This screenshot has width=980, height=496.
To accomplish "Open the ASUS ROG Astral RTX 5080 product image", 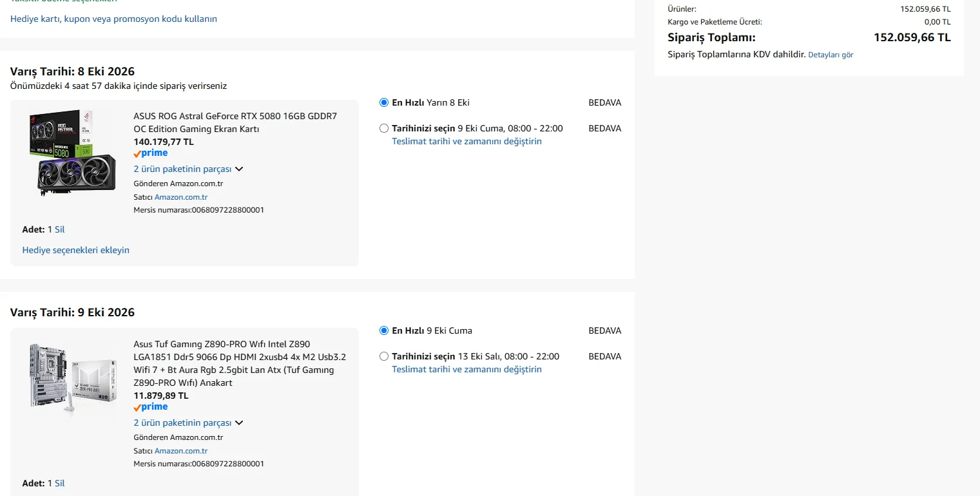I will tap(73, 153).
